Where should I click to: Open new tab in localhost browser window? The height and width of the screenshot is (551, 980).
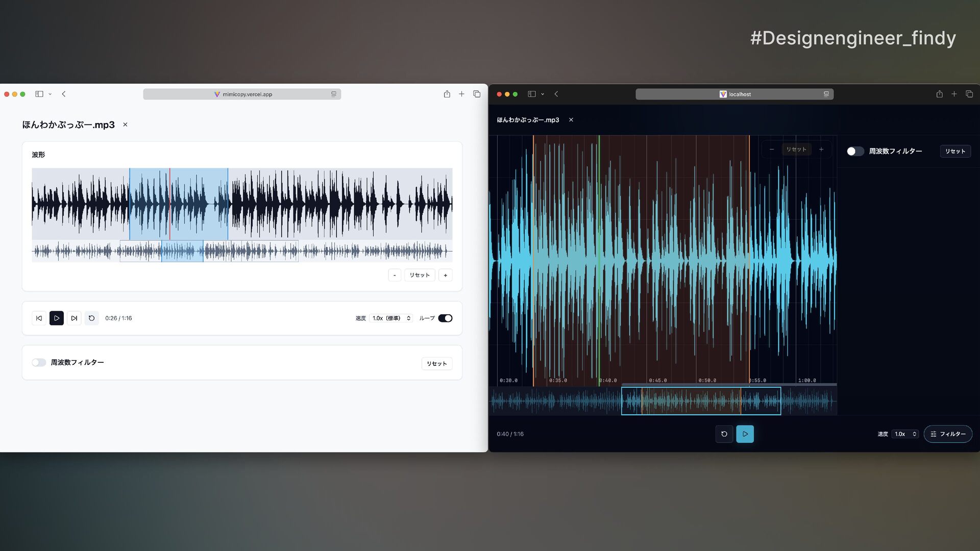coord(954,94)
